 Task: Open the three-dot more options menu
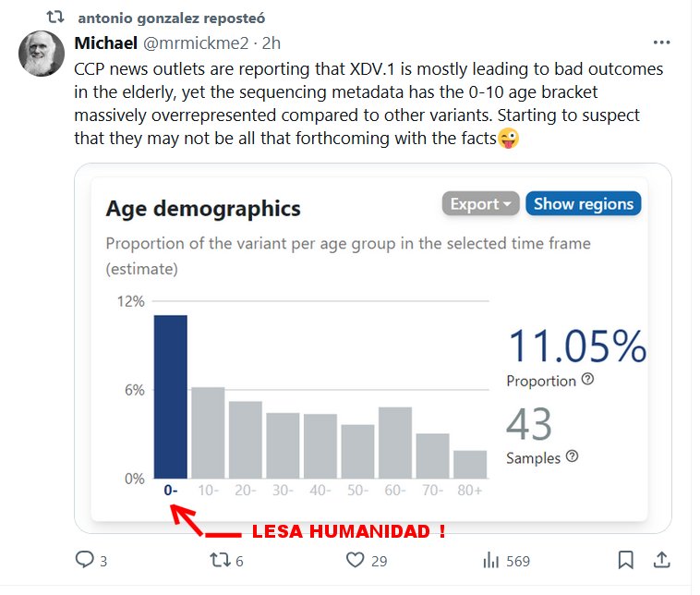tap(661, 42)
